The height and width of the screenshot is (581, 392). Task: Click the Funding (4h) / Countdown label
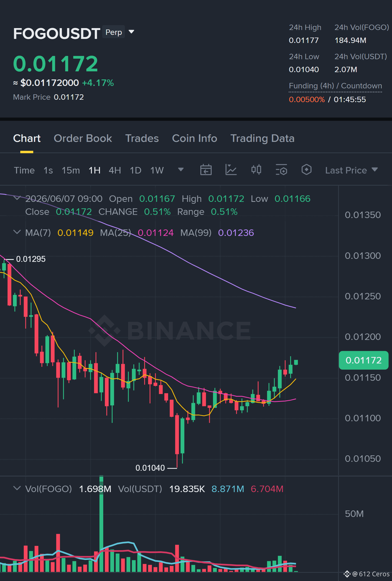click(335, 86)
